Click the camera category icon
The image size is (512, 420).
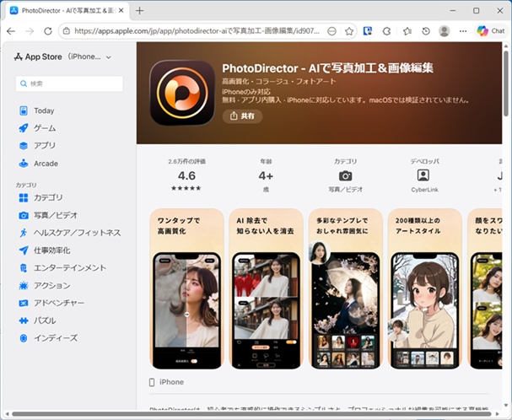[x=346, y=176]
